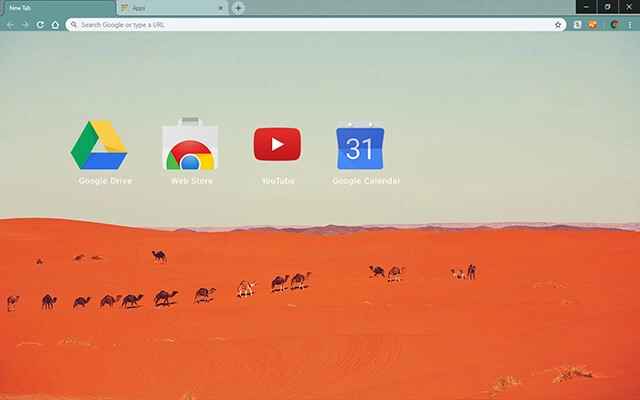Open the Web Store app icon
The width and height of the screenshot is (640, 400).
[190, 144]
